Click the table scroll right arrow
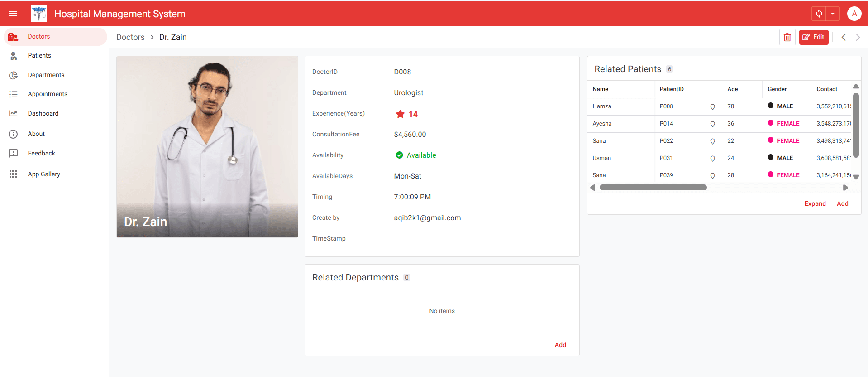The width and height of the screenshot is (868, 377). tap(845, 188)
